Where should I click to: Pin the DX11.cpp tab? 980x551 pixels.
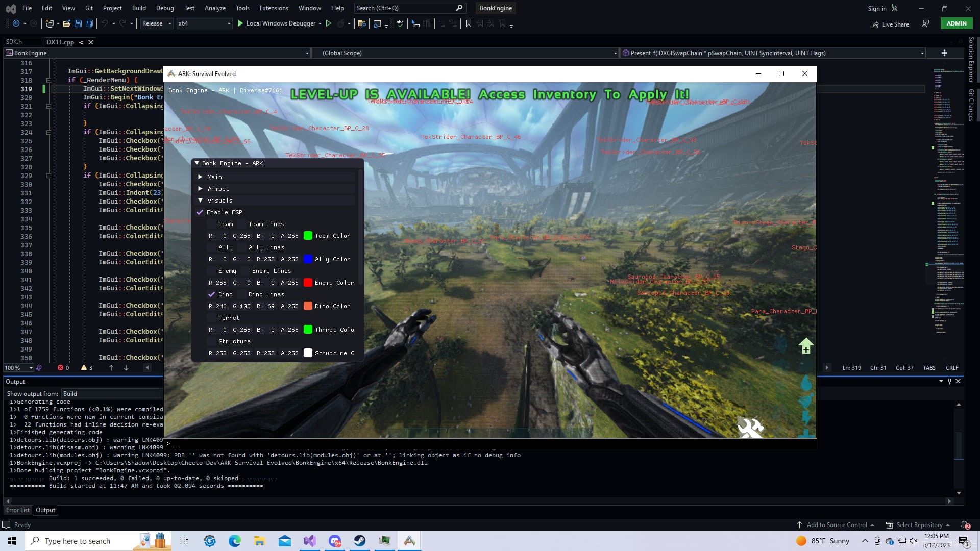click(81, 42)
